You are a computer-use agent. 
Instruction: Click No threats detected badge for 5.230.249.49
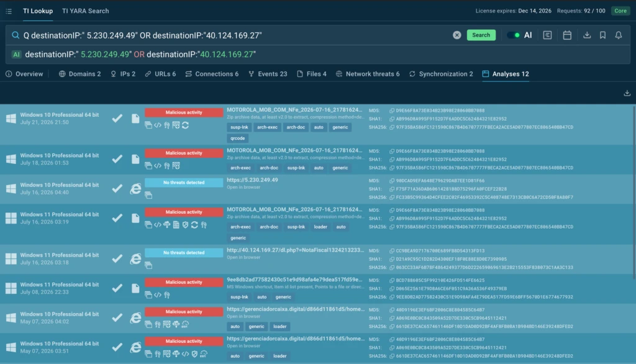tap(184, 183)
